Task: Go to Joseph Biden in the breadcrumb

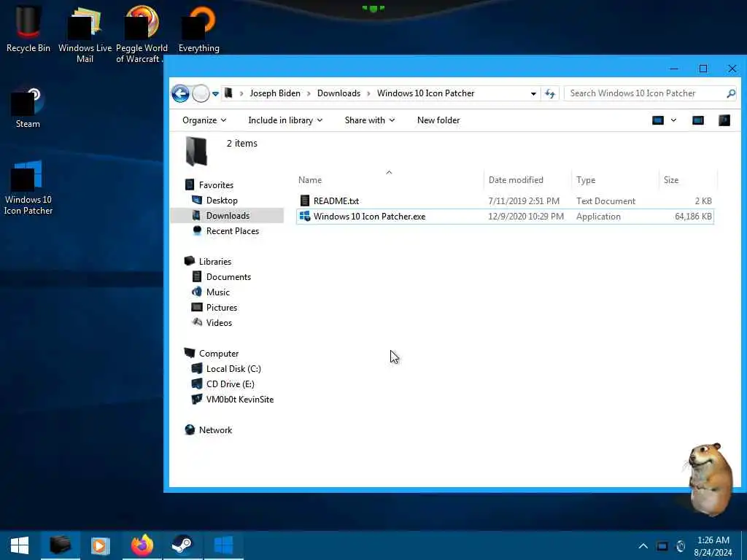Action: pyautogui.click(x=275, y=93)
